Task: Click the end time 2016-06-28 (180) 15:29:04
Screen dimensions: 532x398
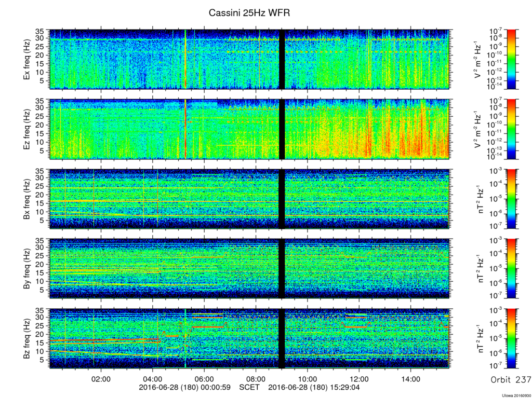Action: [314, 387]
